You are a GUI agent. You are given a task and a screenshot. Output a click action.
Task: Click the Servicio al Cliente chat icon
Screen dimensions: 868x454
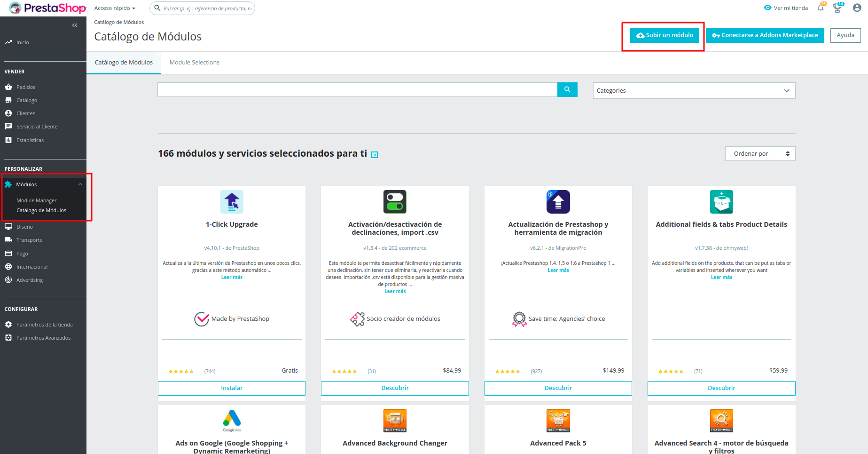[8, 127]
